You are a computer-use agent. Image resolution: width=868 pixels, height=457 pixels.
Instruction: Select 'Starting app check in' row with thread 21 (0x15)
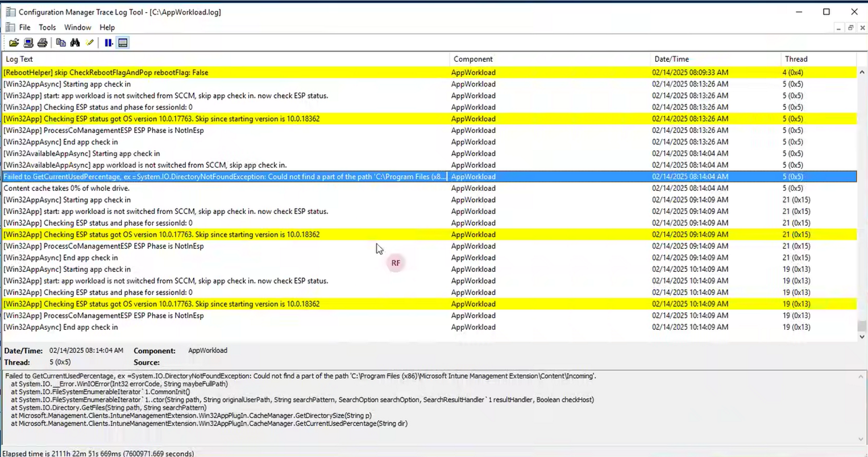[x=429, y=200]
